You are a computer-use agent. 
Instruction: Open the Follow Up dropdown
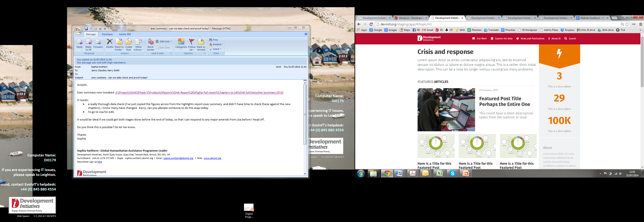(x=192, y=44)
